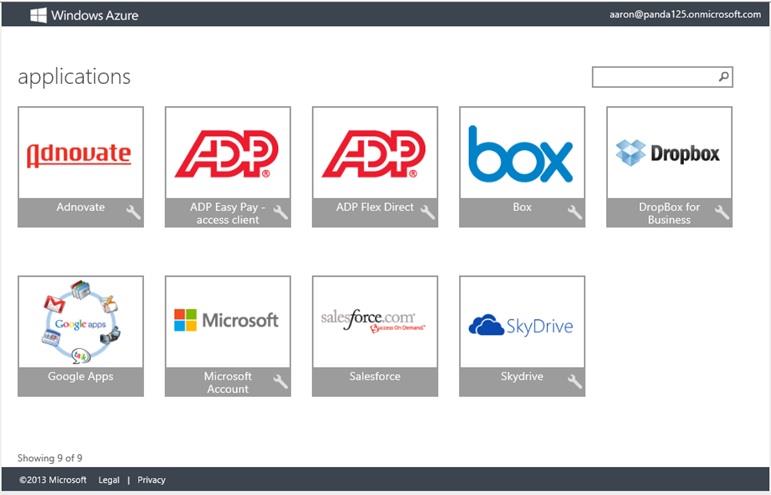
Task: Click the Adnovate label caption
Action: tap(80, 207)
